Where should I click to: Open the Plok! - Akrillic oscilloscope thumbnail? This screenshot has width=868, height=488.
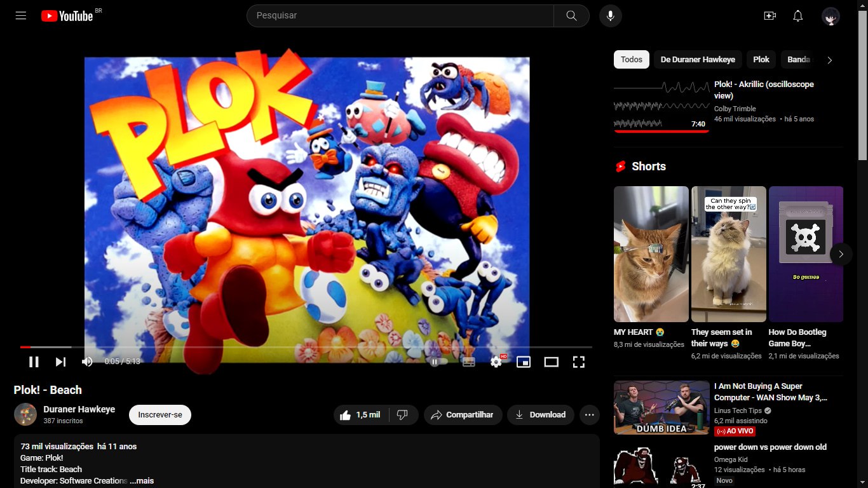coord(661,105)
